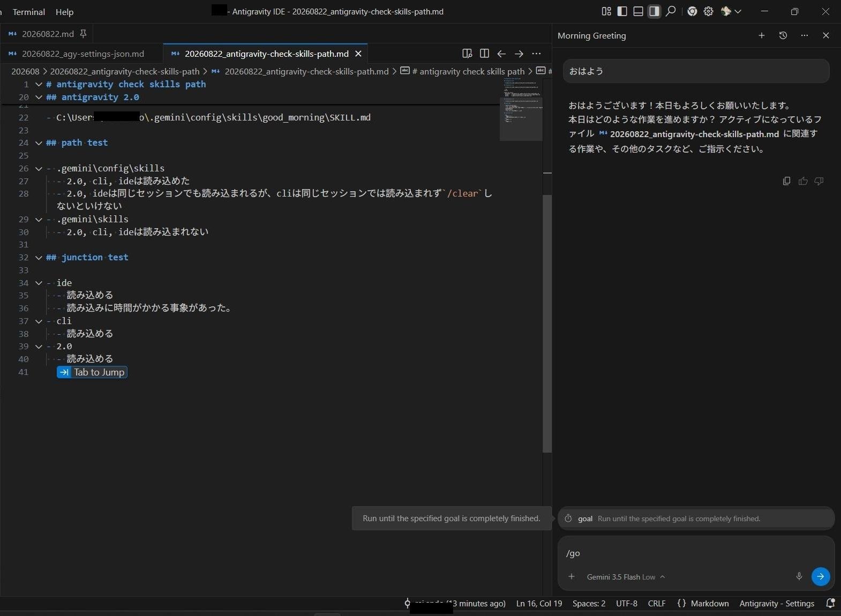The height and width of the screenshot is (616, 841).
Task: Collapse the '## path test' section
Action: (x=39, y=142)
